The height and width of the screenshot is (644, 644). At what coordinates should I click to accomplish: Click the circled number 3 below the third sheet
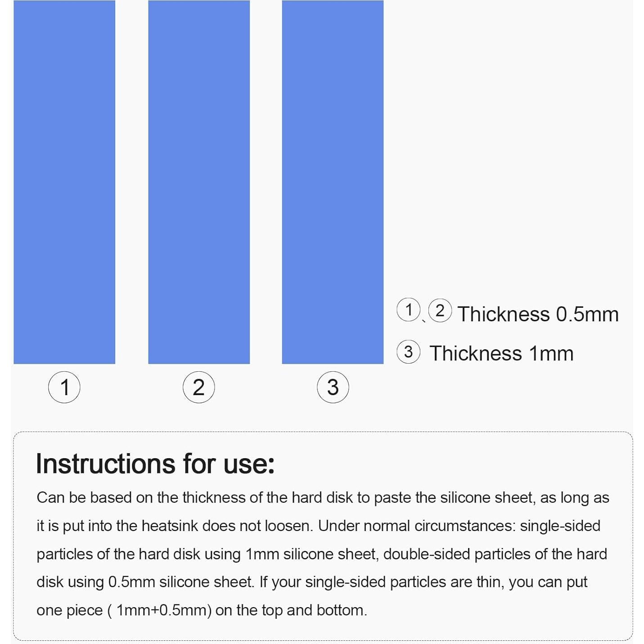click(x=333, y=387)
